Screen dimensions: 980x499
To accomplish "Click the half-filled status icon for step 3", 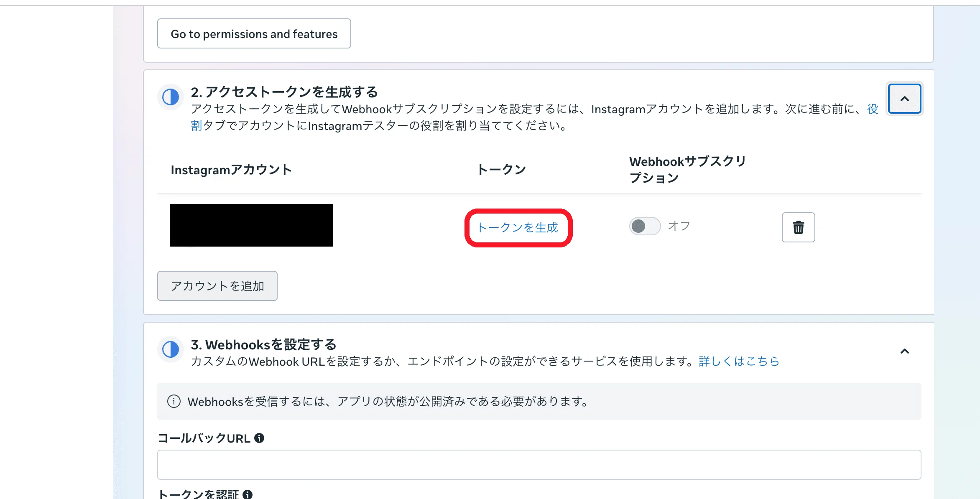I will [x=171, y=349].
